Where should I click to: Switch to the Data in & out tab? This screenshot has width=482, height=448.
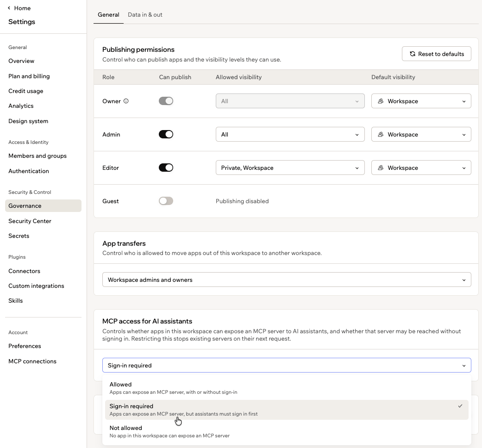tap(145, 15)
